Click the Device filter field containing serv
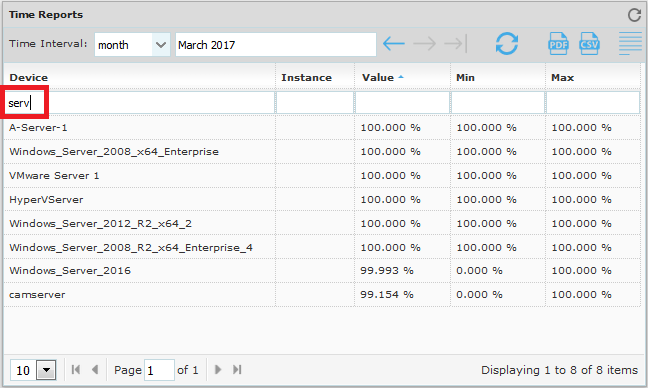This screenshot has width=648, height=388. pos(140,102)
